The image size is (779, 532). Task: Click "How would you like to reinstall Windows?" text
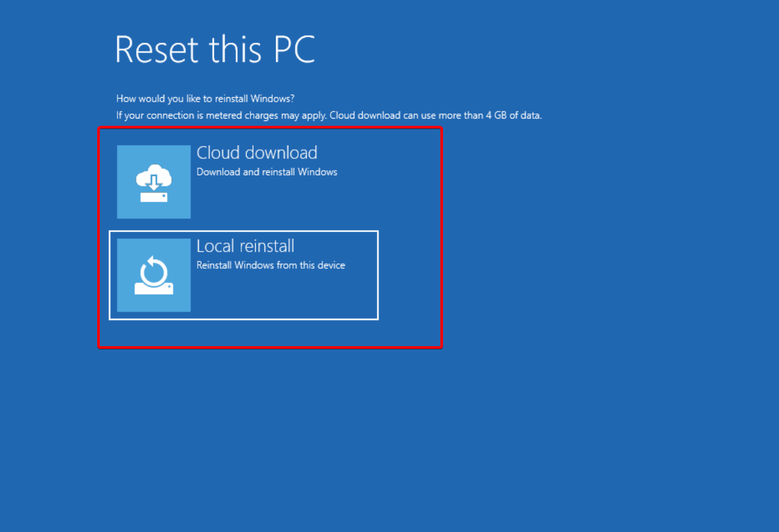click(205, 98)
